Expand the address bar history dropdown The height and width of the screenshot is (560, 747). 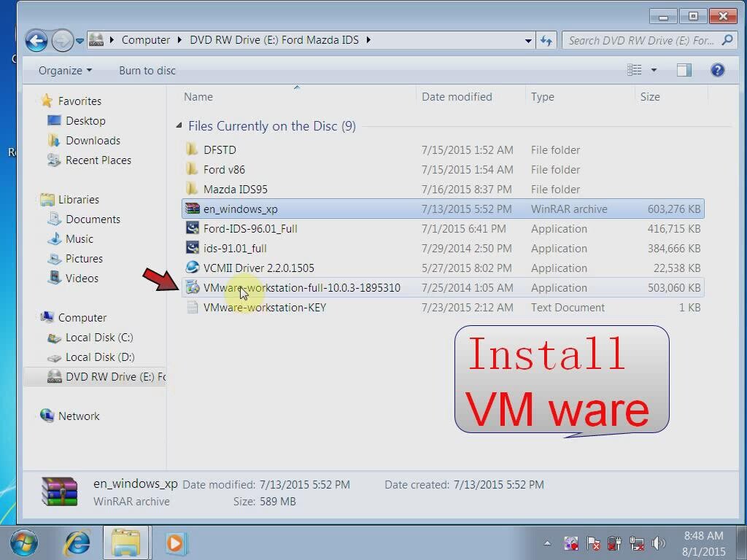528,41
